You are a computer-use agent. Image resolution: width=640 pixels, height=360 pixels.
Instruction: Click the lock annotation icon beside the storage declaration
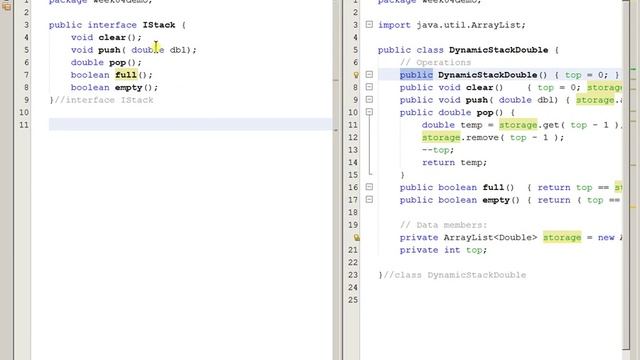coord(356,237)
